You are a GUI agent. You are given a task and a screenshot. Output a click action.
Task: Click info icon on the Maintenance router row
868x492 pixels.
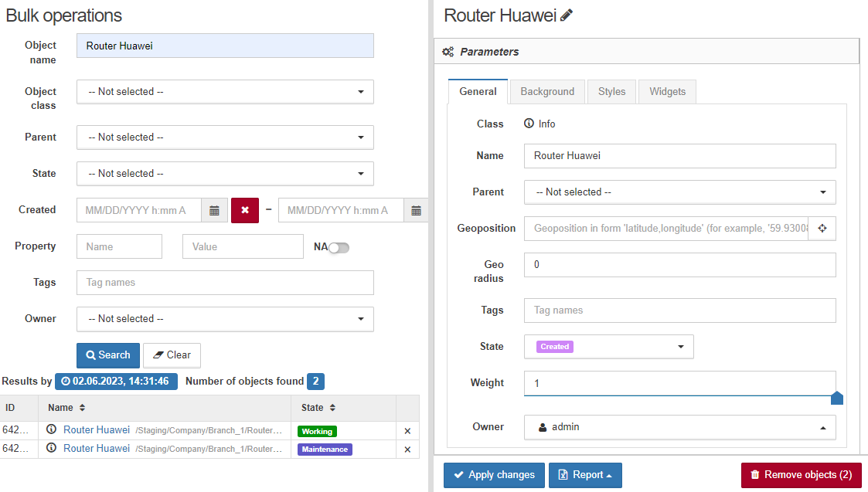click(x=52, y=448)
